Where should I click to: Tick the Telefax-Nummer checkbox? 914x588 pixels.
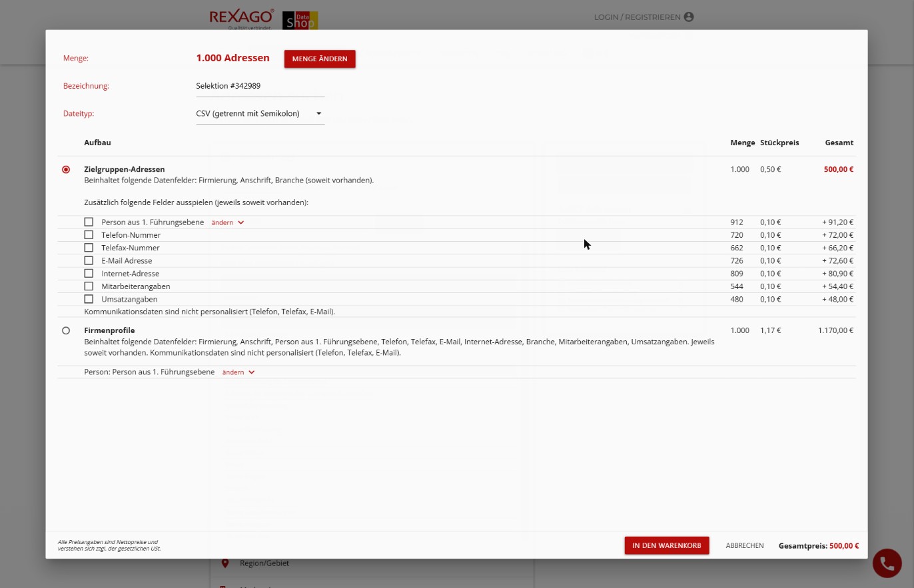[89, 248]
